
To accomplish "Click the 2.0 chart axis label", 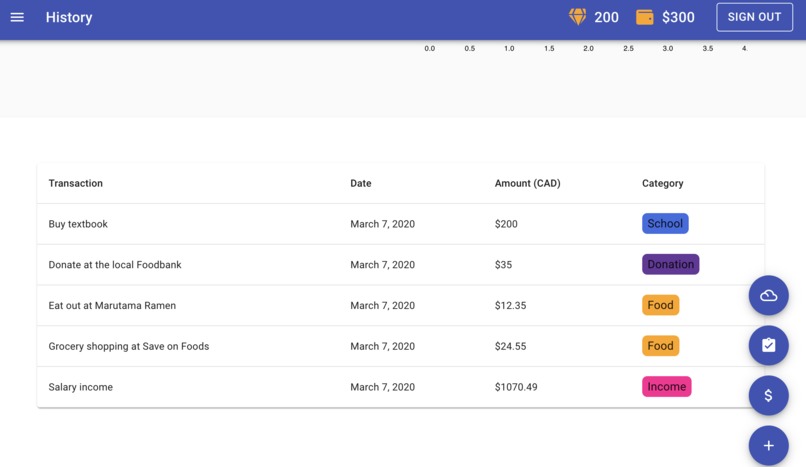I will click(x=588, y=48).
